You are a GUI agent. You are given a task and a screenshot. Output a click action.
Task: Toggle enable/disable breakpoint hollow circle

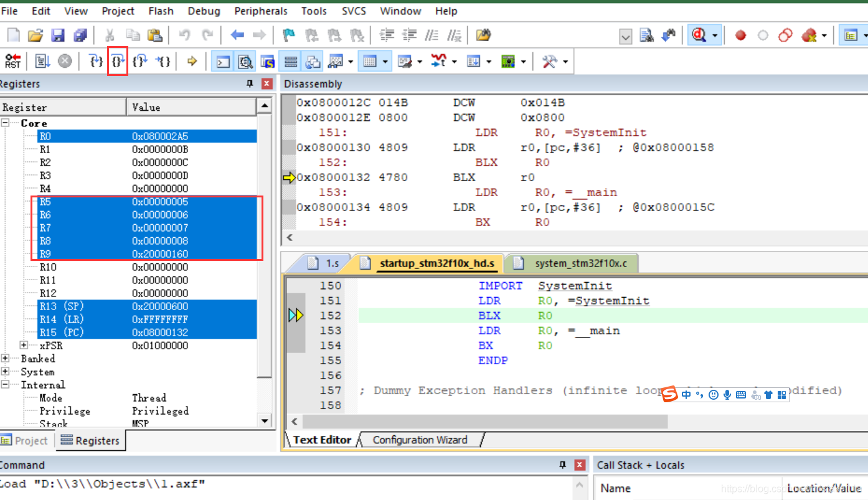tap(763, 36)
